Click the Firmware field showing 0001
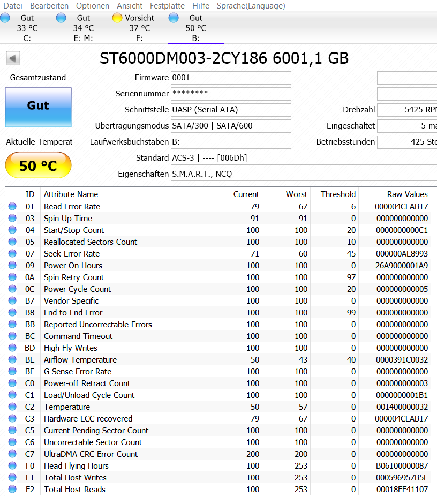437x504 pixels. click(231, 78)
